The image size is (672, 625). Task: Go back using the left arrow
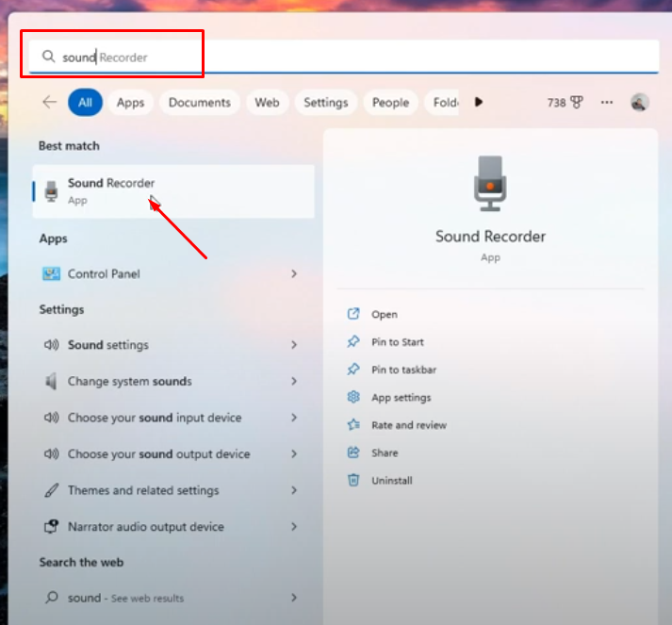(50, 102)
